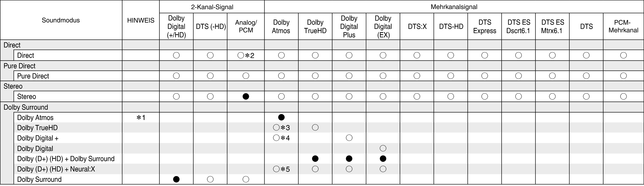Select the Pure Direct group header row

click(x=20, y=66)
